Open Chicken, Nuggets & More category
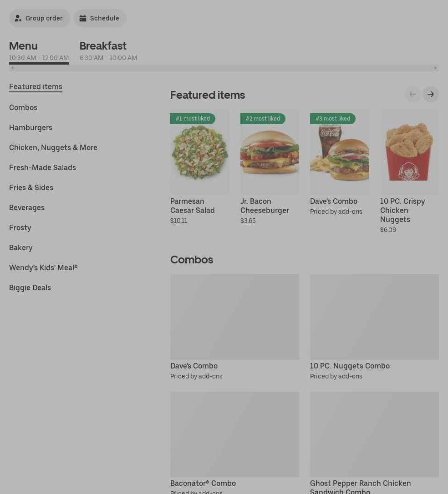This screenshot has width=448, height=494. 53,148
